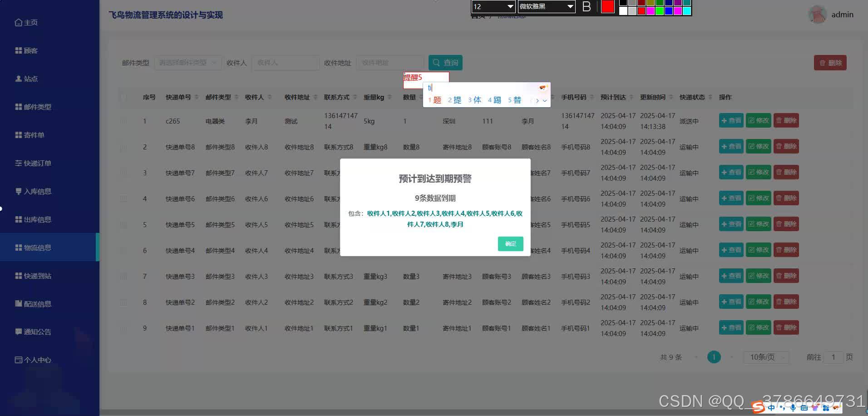The height and width of the screenshot is (416, 868).
Task: Sort by 收件人 column arrows
Action: pyautogui.click(x=270, y=97)
